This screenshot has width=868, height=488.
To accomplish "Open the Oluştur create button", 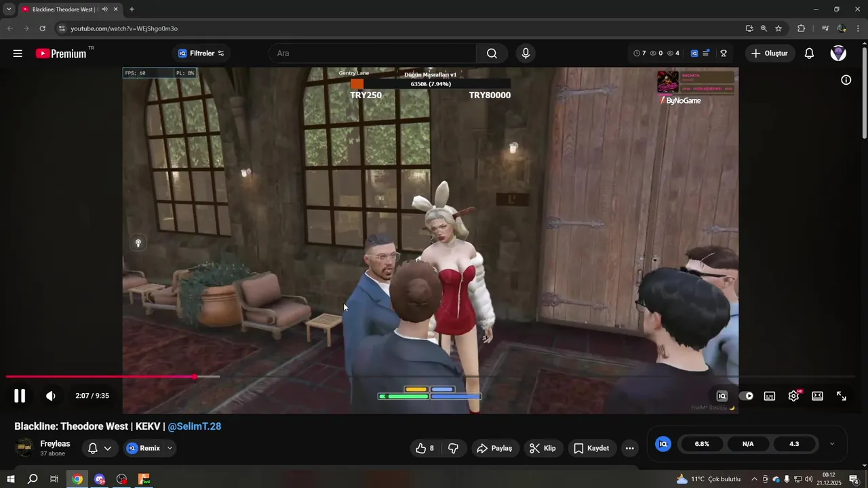I will click(770, 54).
